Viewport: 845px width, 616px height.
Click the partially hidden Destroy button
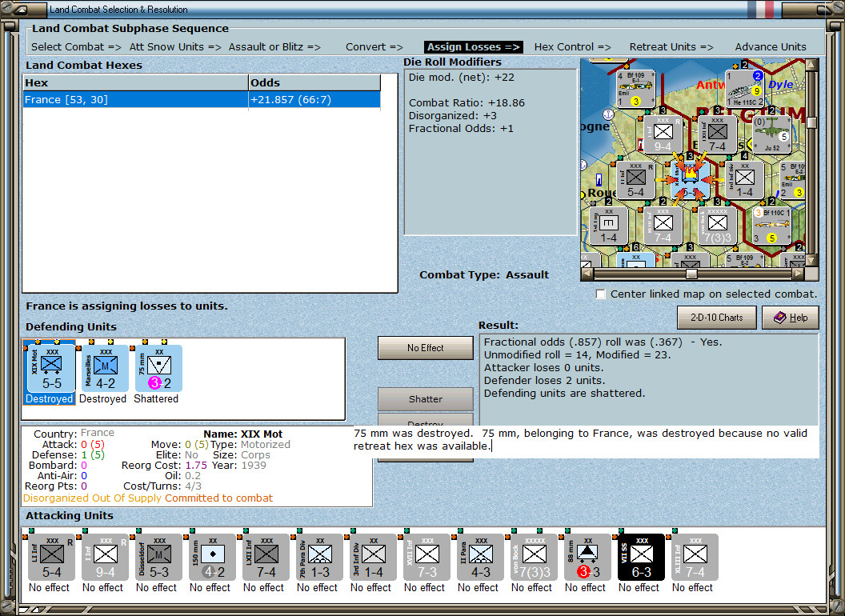426,420
